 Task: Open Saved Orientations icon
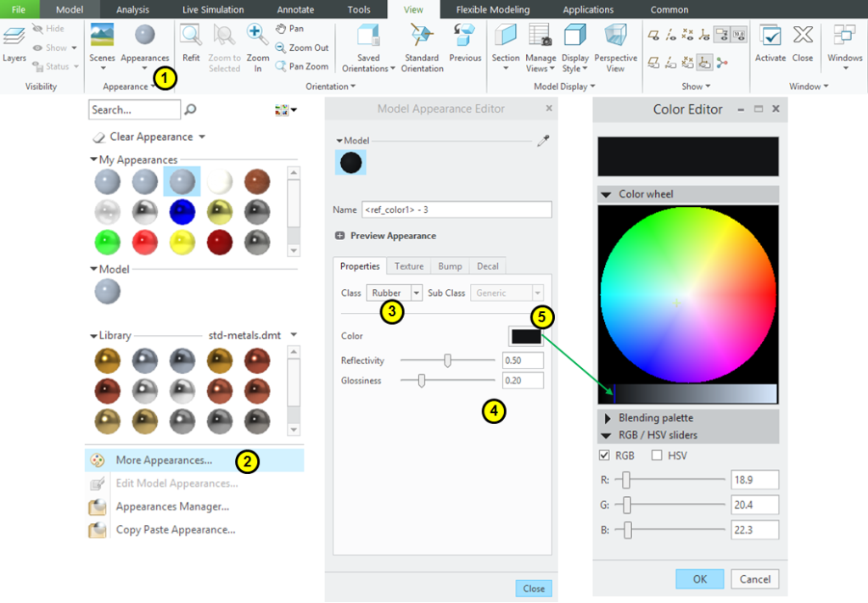tap(368, 36)
